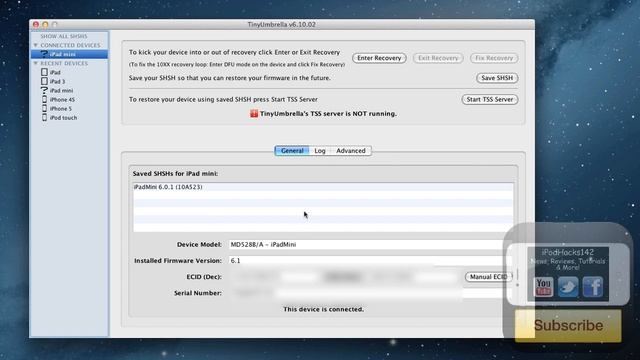Screen dimensions: 640x360
Task: Click the Manual ECID button
Action: (x=488, y=277)
